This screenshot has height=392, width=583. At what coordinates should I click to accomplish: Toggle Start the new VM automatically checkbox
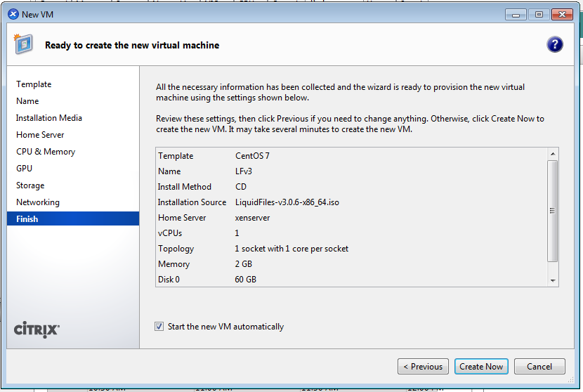pyautogui.click(x=159, y=327)
